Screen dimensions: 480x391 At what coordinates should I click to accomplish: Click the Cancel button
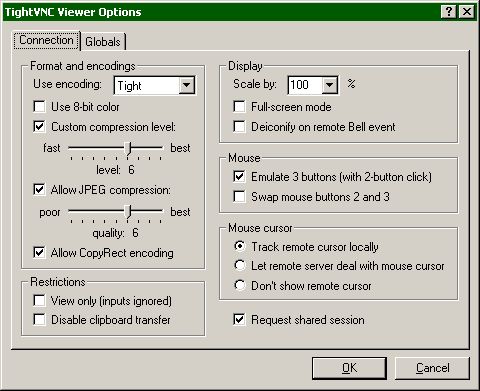(432, 368)
